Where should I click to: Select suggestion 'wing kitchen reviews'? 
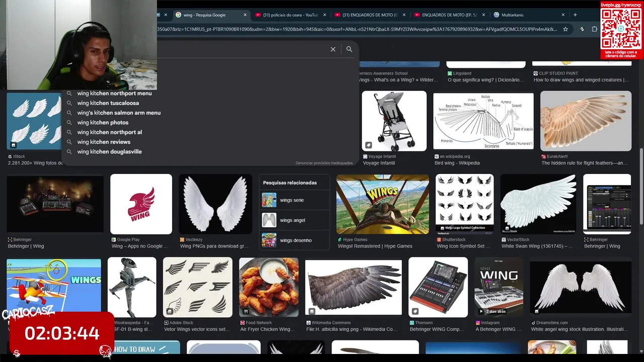point(104,142)
